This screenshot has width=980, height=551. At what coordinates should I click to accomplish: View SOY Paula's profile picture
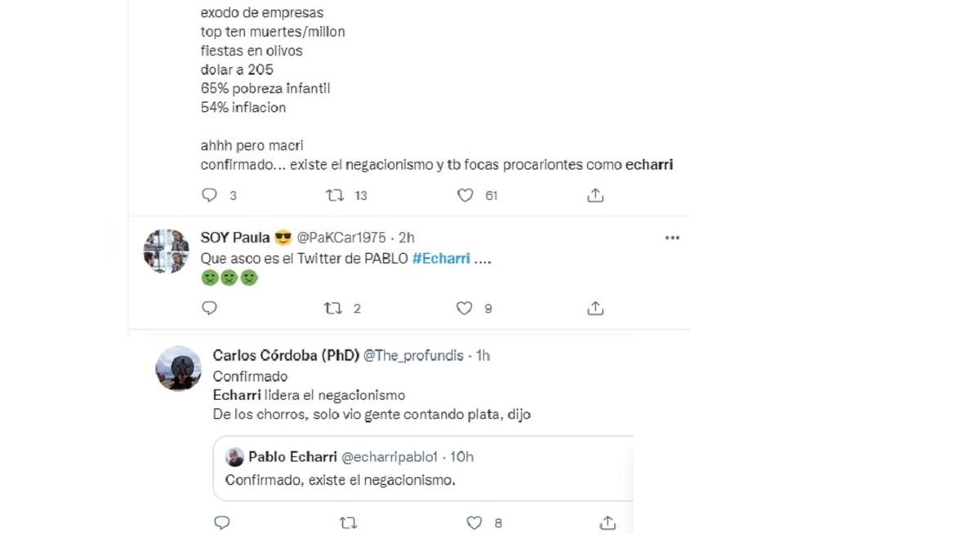click(167, 251)
